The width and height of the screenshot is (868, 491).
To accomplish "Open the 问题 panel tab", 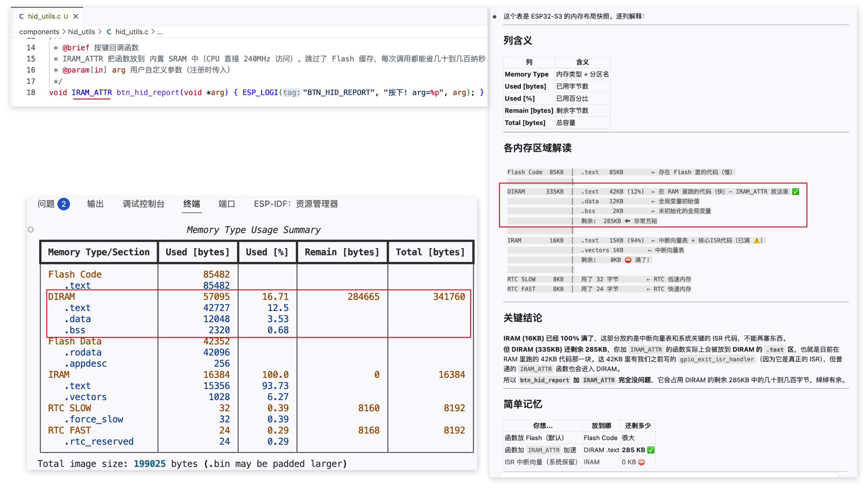I will coord(46,204).
